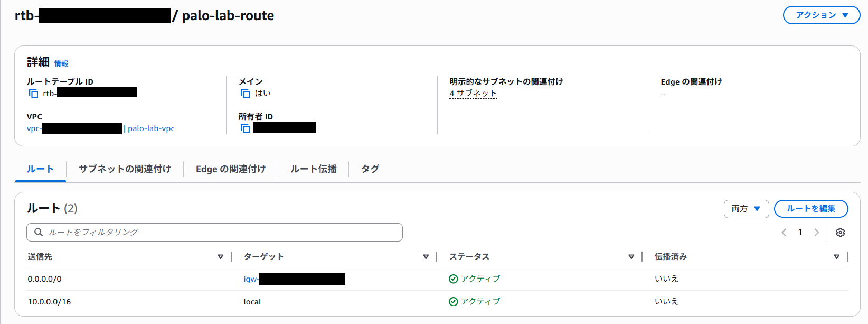Click the local target cell

tap(252, 302)
